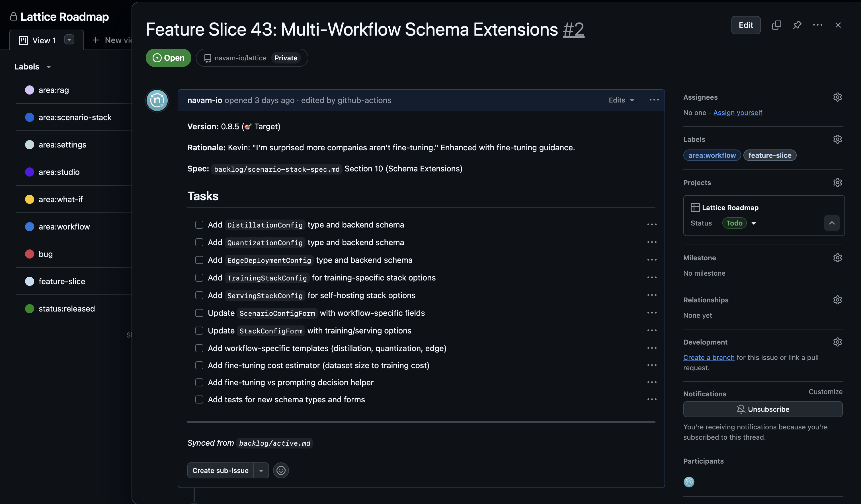Image resolution: width=861 pixels, height=504 pixels.
Task: Check the Add DistillationConfig task checkbox
Action: [199, 224]
